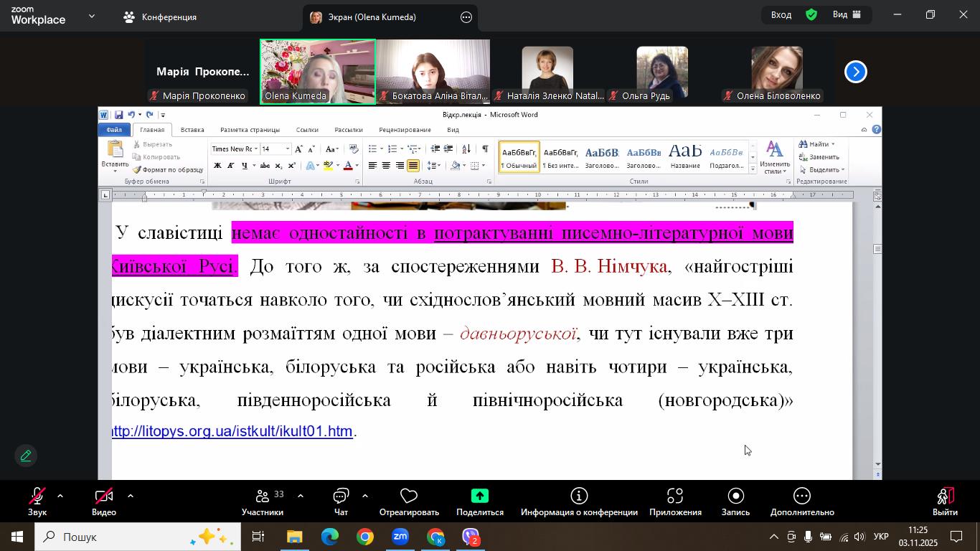Screen dimensions: 980x551
Task: Open the Chat panel icon
Action: coord(341,496)
